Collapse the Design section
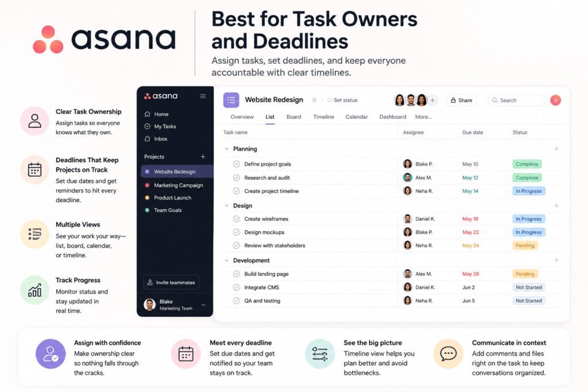Screen dimensions: 588x392 click(x=226, y=205)
